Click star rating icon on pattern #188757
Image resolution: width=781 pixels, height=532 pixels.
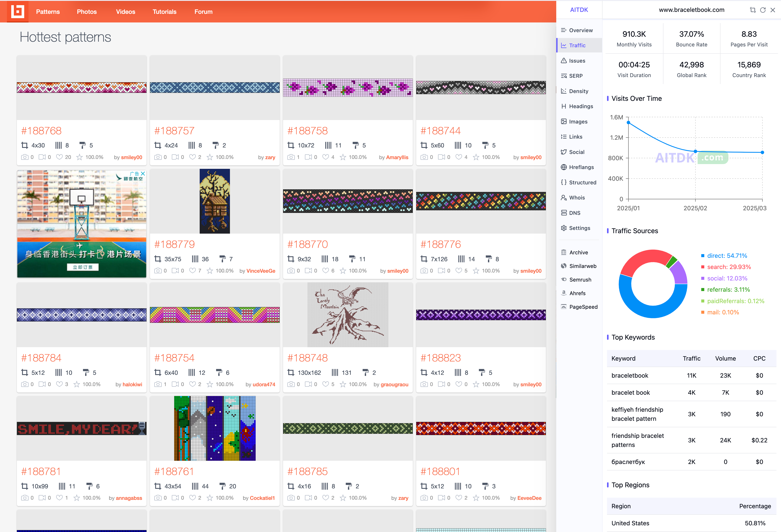pos(210,157)
